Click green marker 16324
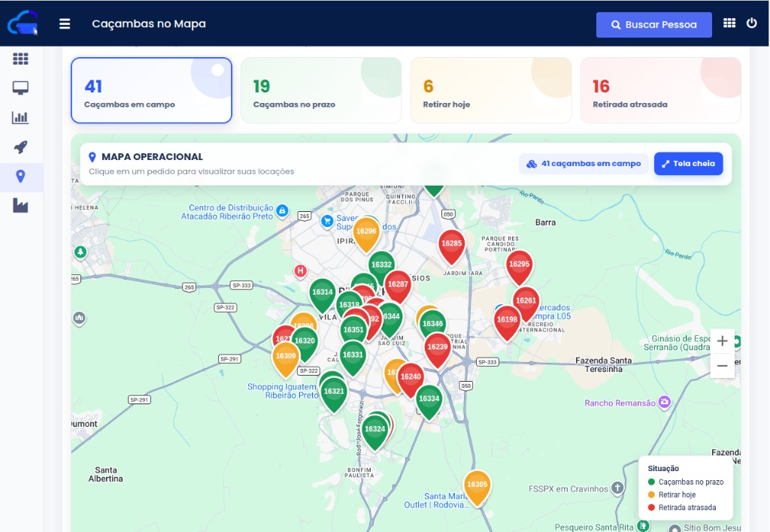The height and width of the screenshot is (532, 770). [374, 429]
